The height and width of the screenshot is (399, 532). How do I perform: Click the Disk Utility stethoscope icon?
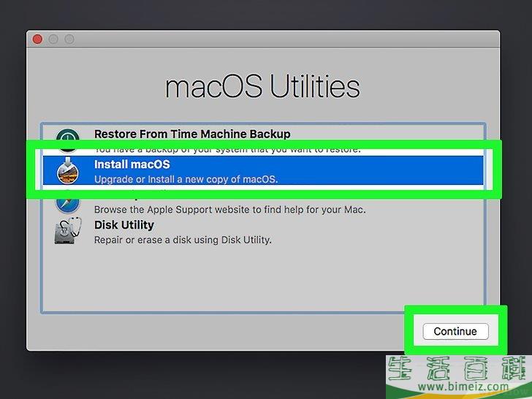[x=68, y=230]
